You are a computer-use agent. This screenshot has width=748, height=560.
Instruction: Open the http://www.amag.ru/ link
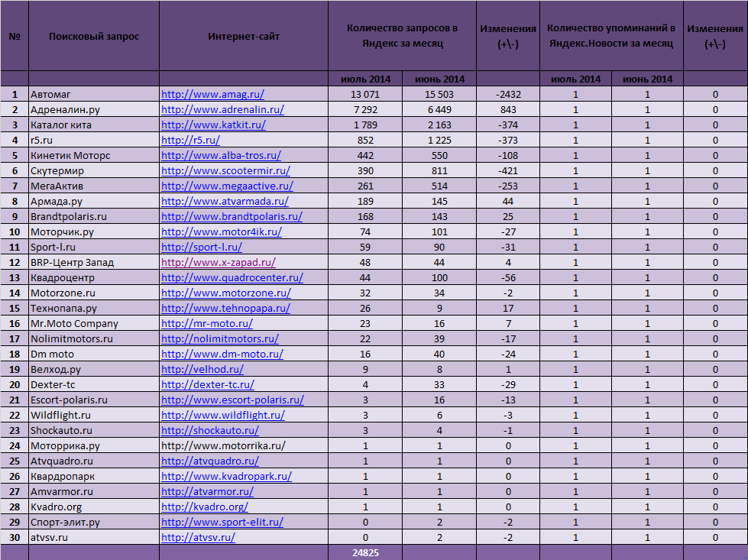coord(212,95)
